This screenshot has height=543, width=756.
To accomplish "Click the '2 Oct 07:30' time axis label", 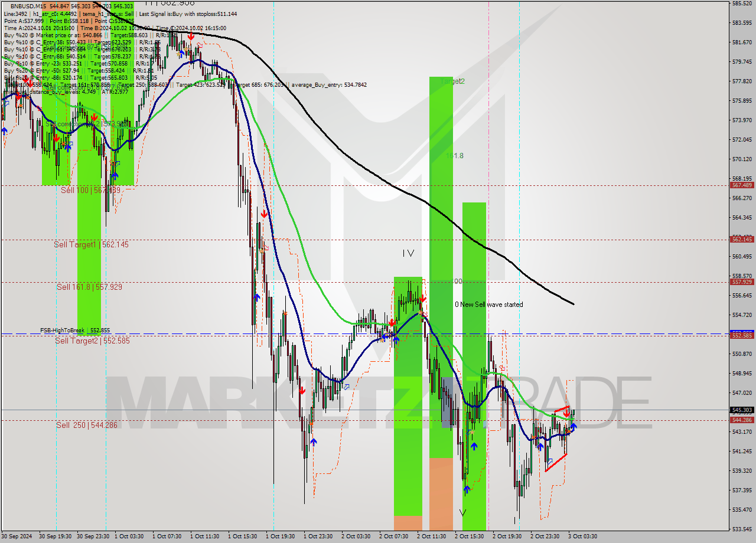I will coord(393,537).
